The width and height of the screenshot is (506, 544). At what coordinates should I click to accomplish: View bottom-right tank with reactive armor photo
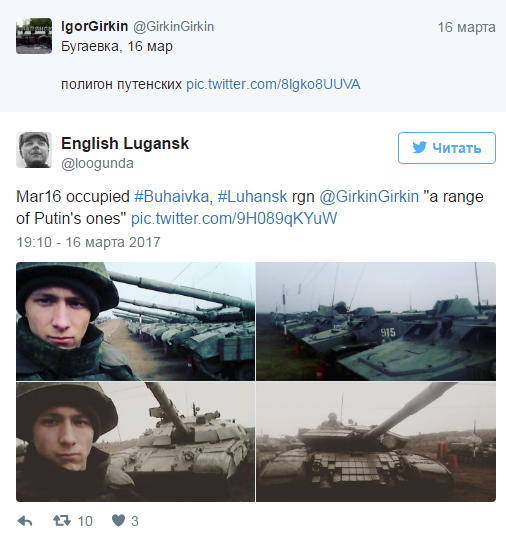tap(376, 442)
